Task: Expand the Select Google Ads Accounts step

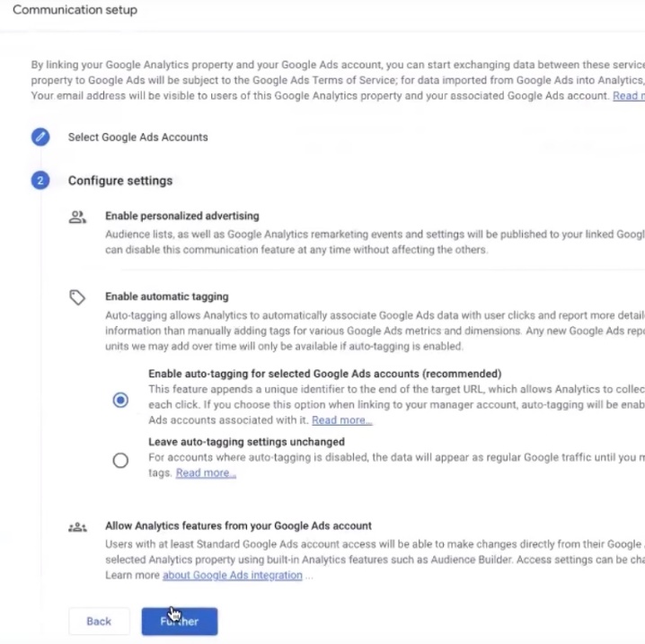Action: click(137, 137)
